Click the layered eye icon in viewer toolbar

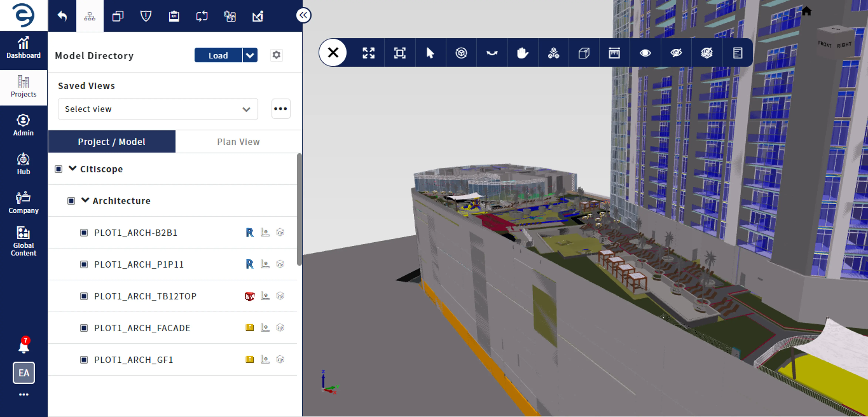pyautogui.click(x=707, y=53)
